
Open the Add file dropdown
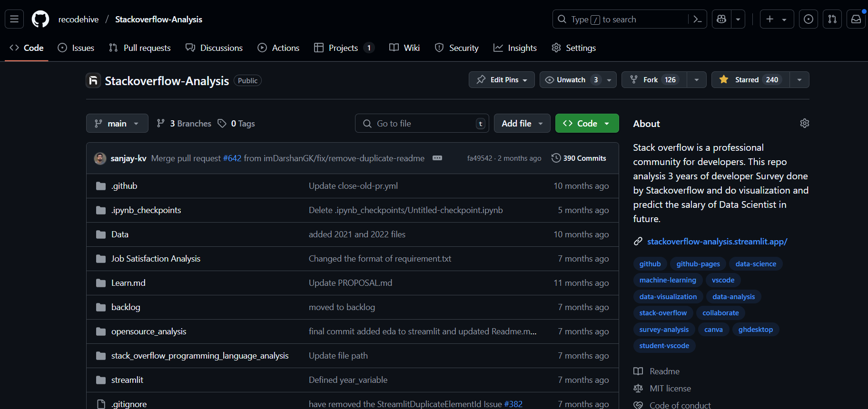coord(522,123)
